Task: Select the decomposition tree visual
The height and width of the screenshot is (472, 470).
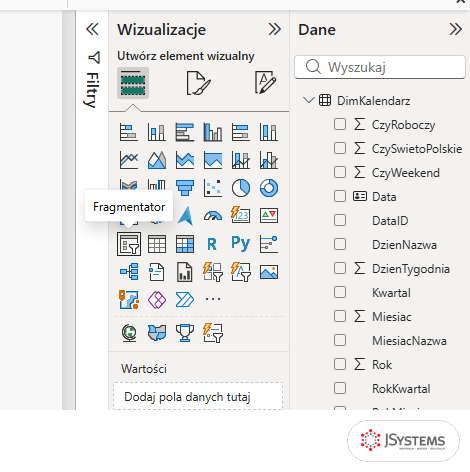Action: 129,272
